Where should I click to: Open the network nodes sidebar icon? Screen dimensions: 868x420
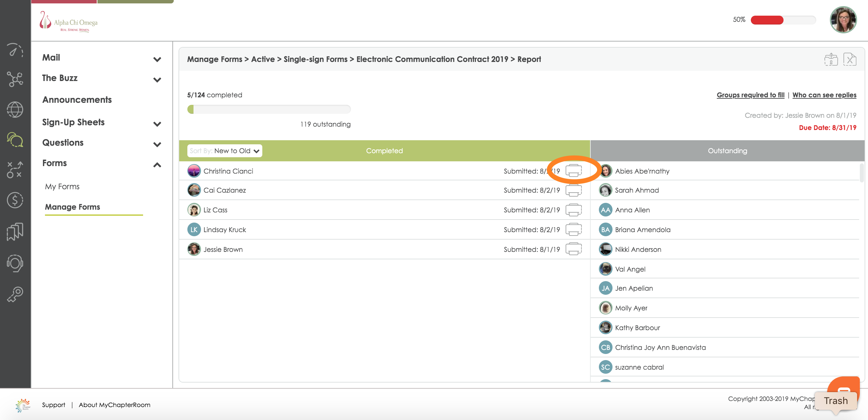(15, 79)
